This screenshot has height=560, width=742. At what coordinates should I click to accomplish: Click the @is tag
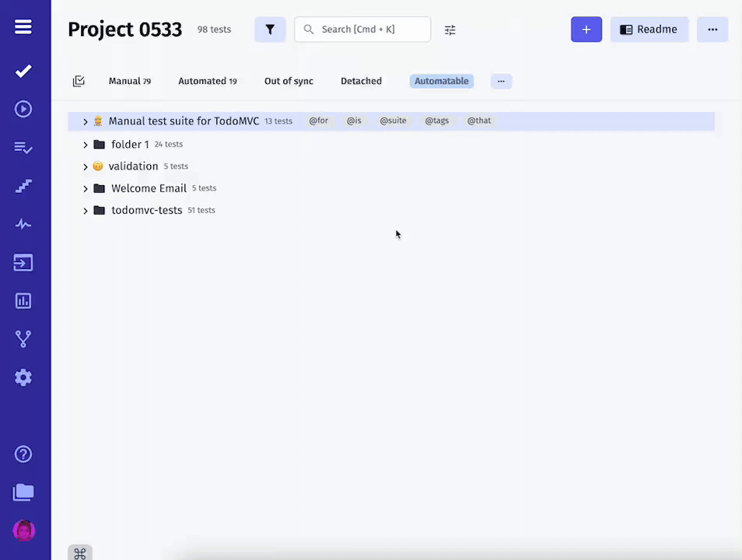[354, 121]
